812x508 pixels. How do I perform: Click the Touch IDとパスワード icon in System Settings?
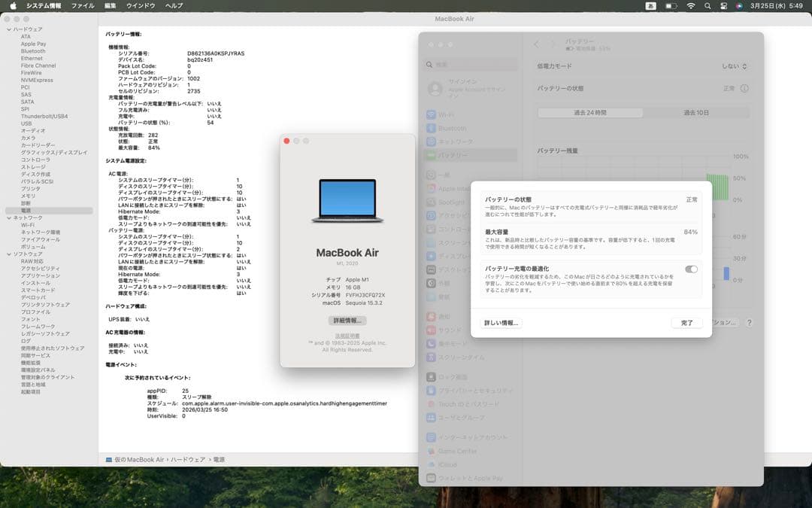(x=431, y=404)
